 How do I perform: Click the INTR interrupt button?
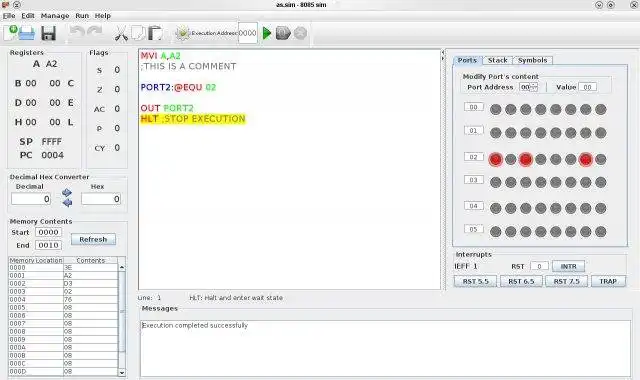(569, 266)
